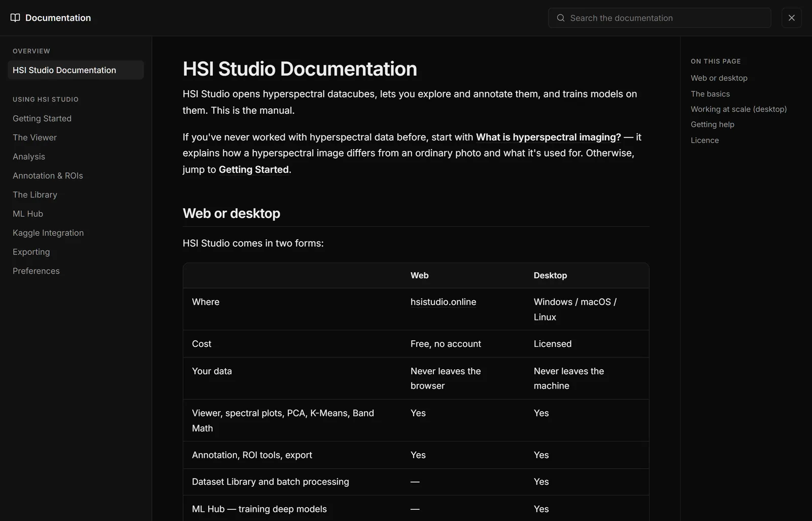Click the Documentation title in header
812x521 pixels.
pyautogui.click(x=58, y=18)
